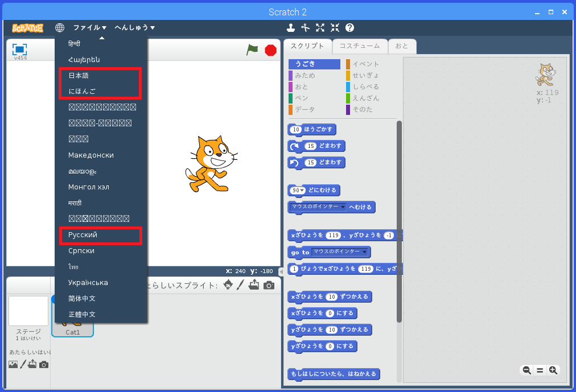
Task: Click the yざひょうを 10 ずつかえる block
Action: point(330,330)
